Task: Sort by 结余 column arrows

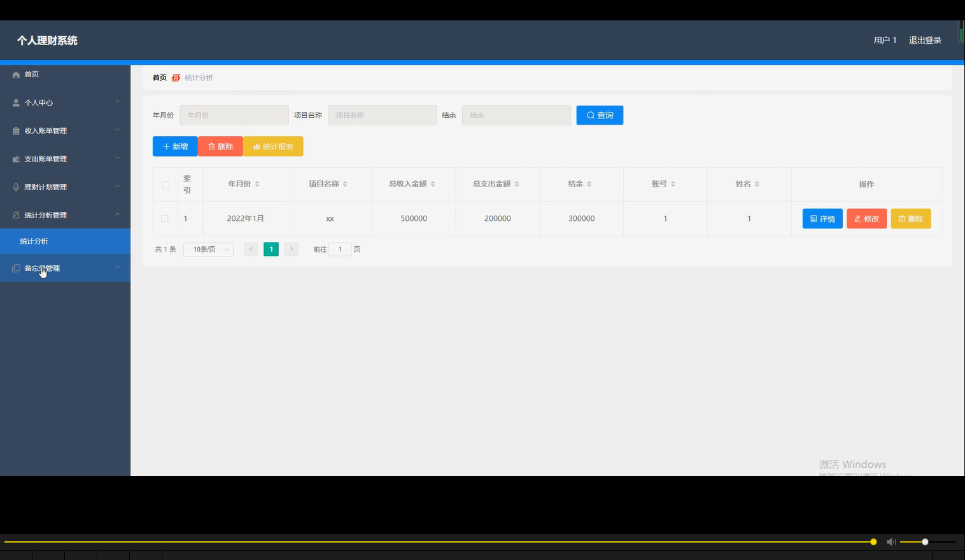Action: [589, 184]
